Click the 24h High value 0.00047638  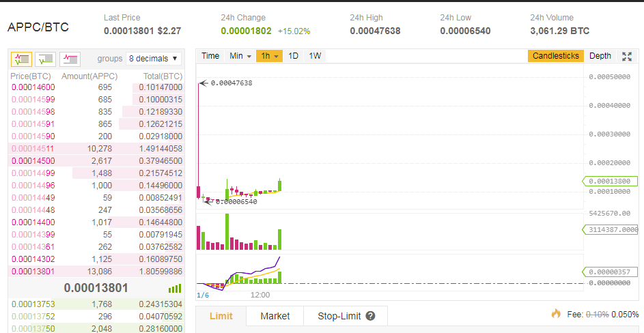(375, 31)
